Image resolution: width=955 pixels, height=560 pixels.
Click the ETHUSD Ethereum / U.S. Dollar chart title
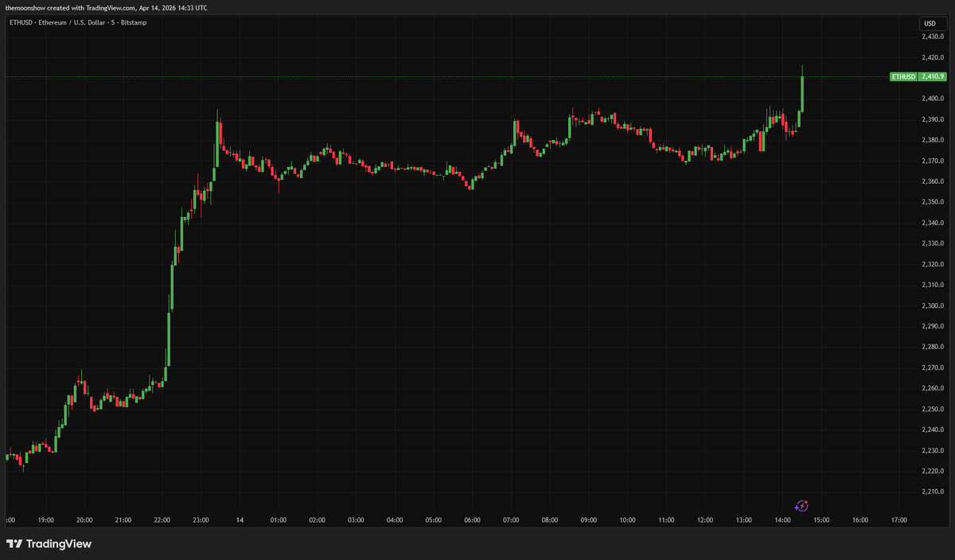point(76,22)
